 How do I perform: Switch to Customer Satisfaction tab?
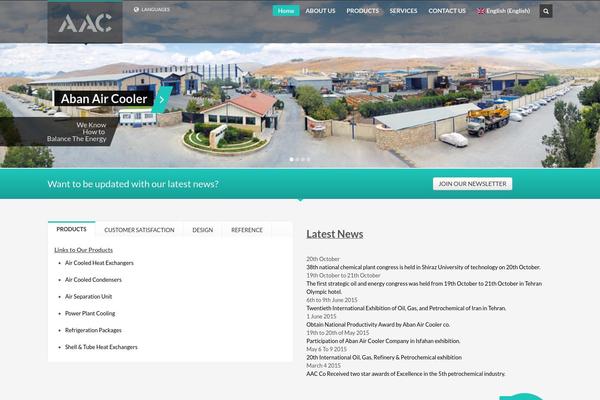[139, 230]
